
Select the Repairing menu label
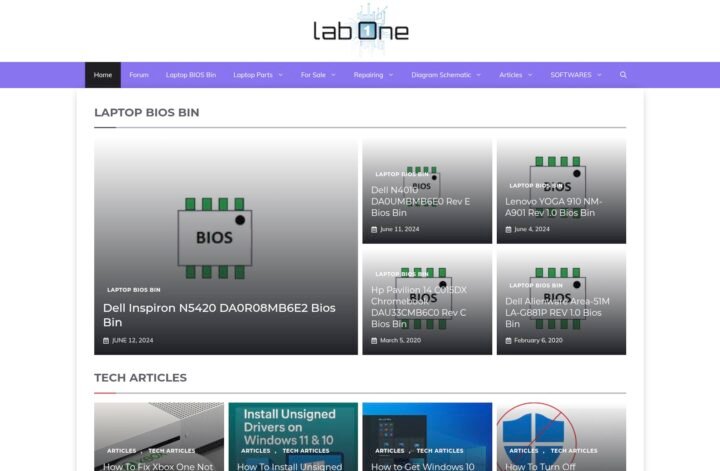tap(368, 75)
